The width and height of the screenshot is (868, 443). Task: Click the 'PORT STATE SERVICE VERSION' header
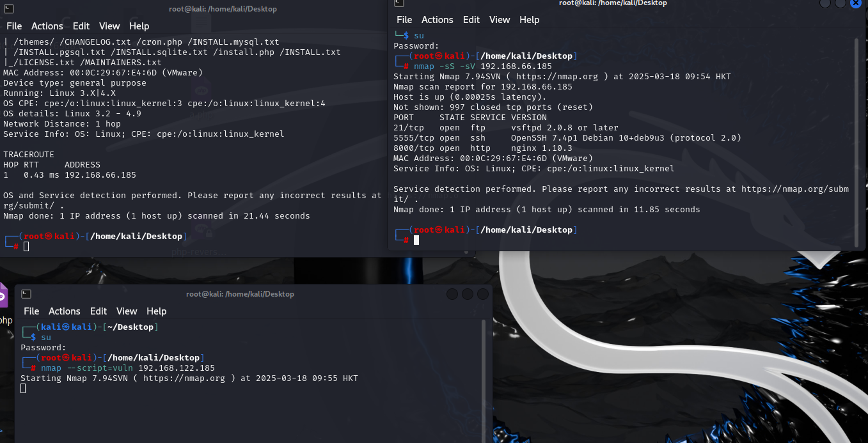coord(470,118)
